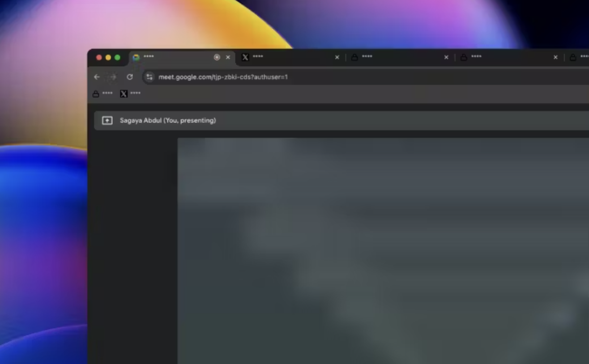Switch to the Google Meet tab
Screen dimensions: 589x364
[182, 57]
